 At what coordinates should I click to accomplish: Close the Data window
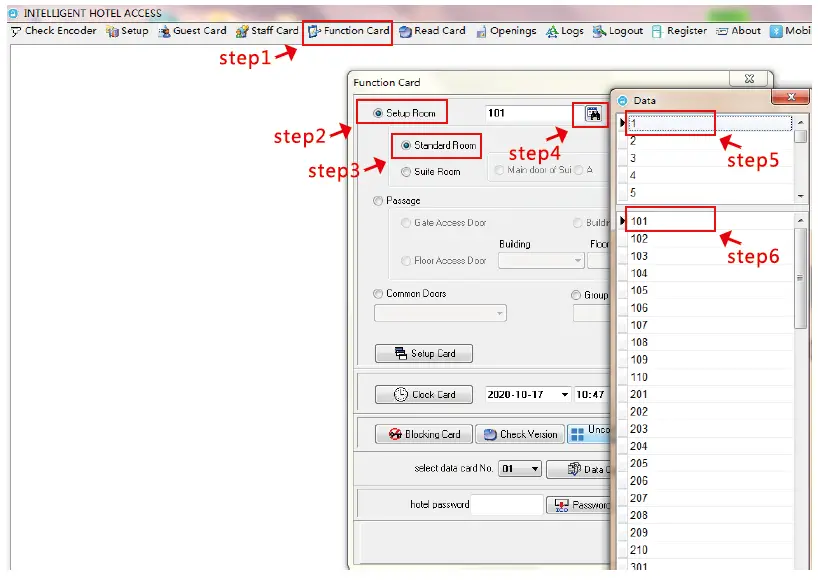(x=791, y=96)
